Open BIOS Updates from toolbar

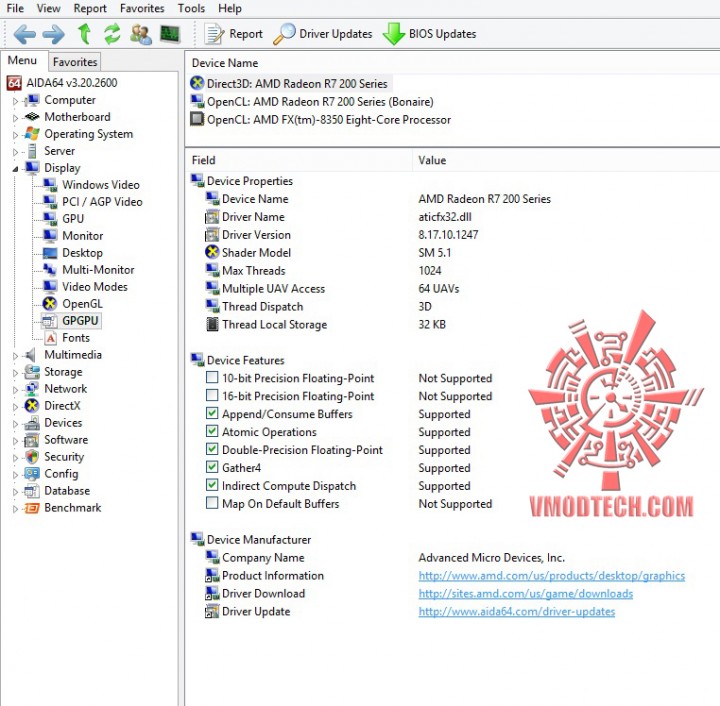pos(430,34)
